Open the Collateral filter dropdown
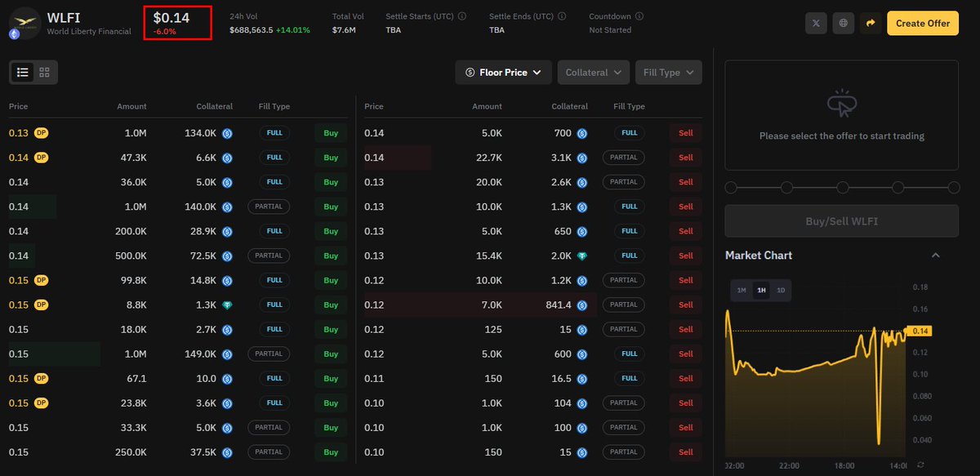Screen dimensions: 980x476 (x=594, y=72)
